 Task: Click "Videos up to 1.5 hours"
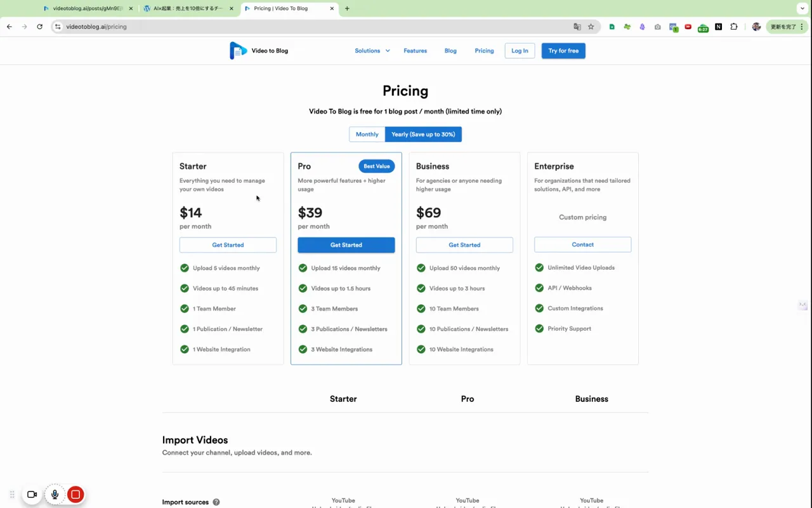tap(341, 288)
